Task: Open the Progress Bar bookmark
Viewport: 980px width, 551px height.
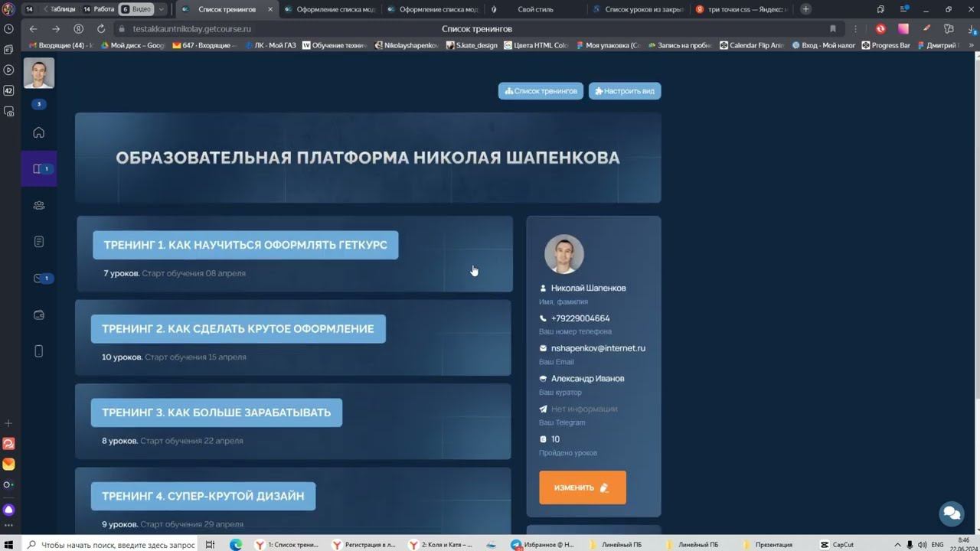Action: coord(886,45)
